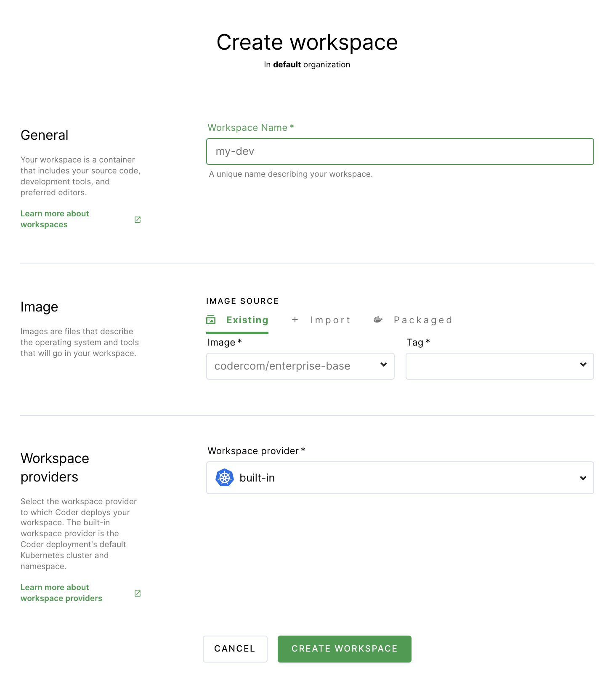Viewport: 616px width, 676px height.
Task: Click the Docker whale icon beside Packaged
Action: (378, 320)
